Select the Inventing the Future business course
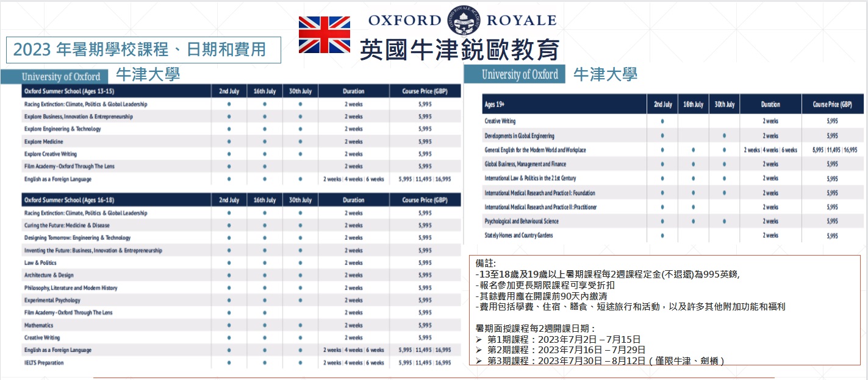 [93, 251]
